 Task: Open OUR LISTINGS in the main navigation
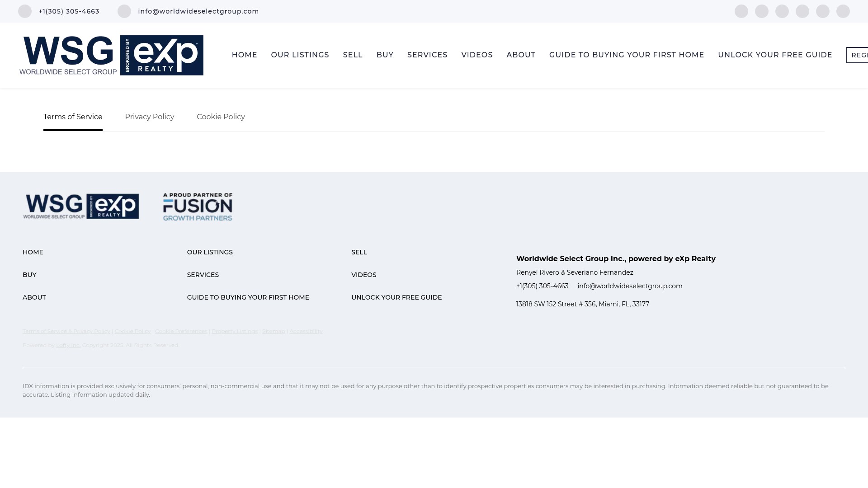300,55
